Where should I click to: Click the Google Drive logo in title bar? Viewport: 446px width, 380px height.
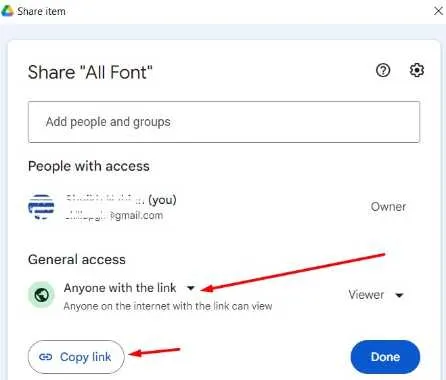point(7,11)
